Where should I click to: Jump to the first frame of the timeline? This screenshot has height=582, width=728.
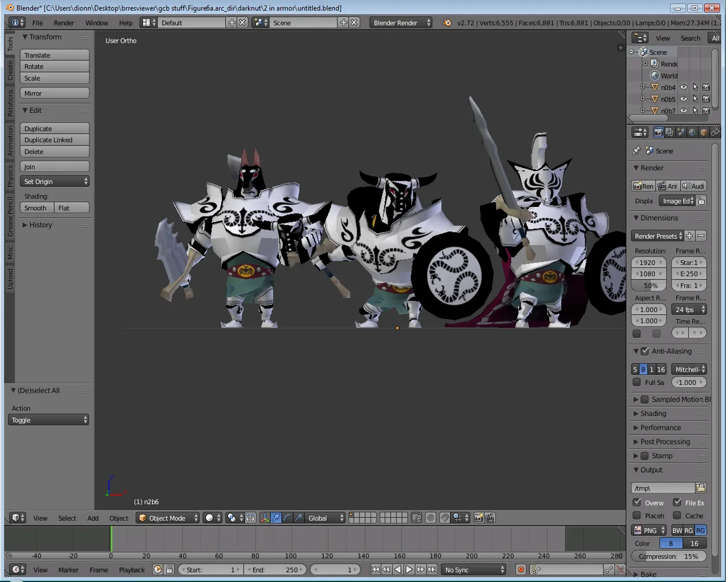(x=375, y=569)
